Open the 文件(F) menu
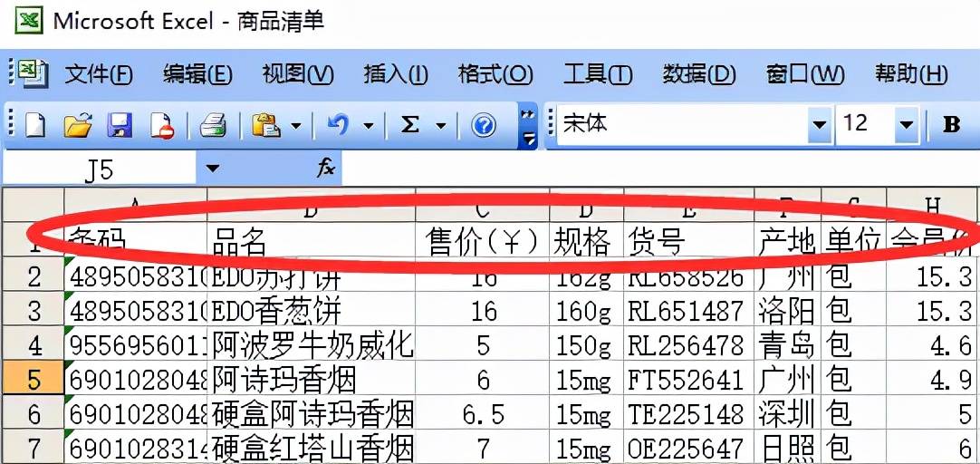This screenshot has height=464, width=980. click(x=99, y=75)
